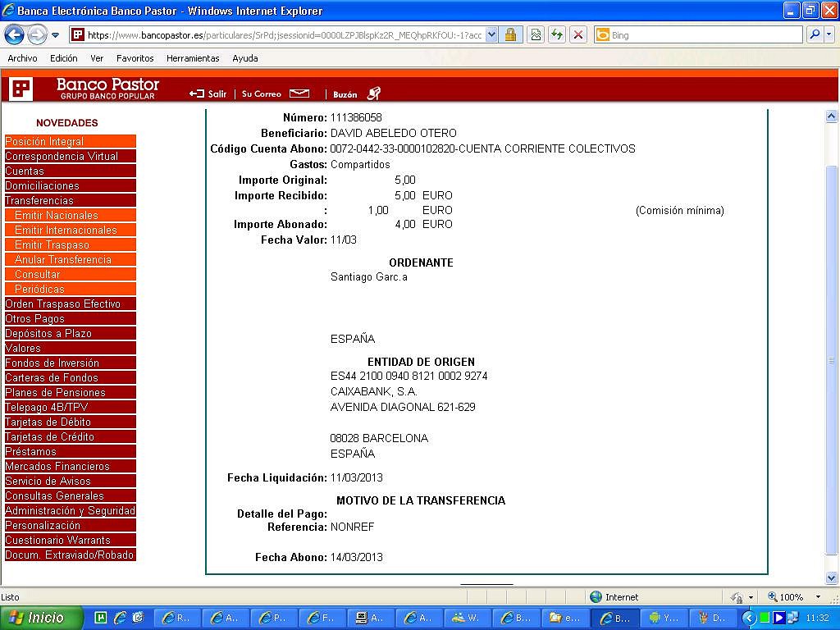Launch Internet Explorer from quick launch
The image size is (840, 630).
point(120,618)
